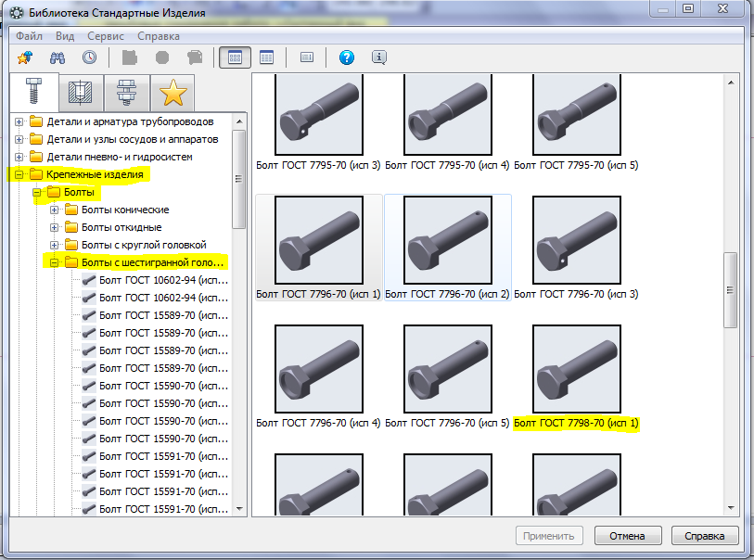Select first Болт ГОСТ 10602-94 tree entry

(x=155, y=280)
